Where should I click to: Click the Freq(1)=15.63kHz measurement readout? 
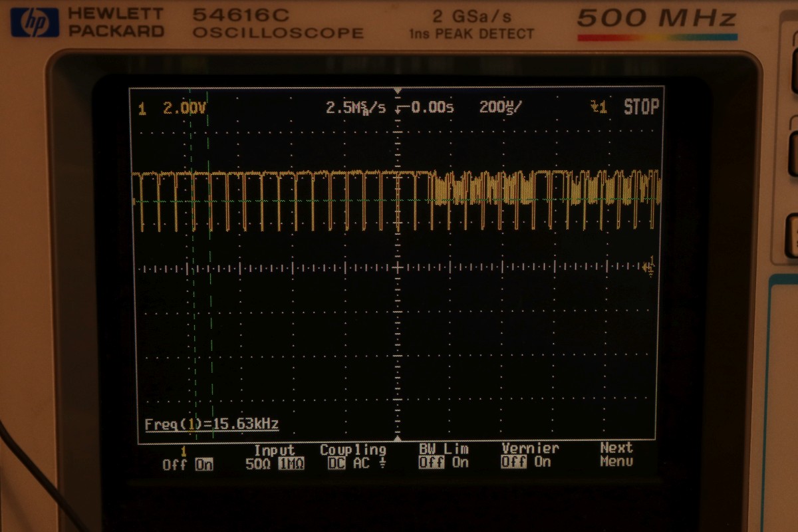click(x=211, y=424)
